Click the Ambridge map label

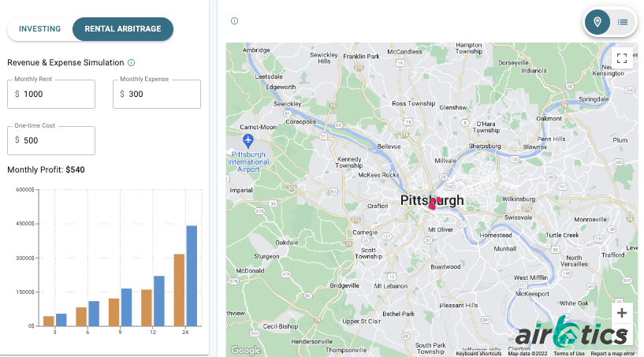[256, 50]
